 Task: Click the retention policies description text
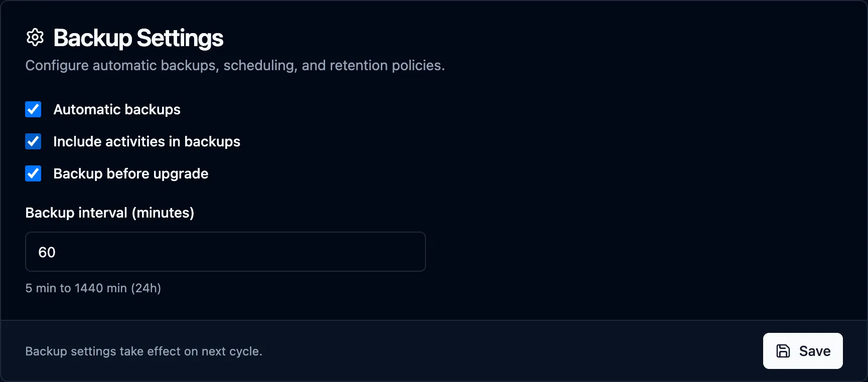pos(235,65)
